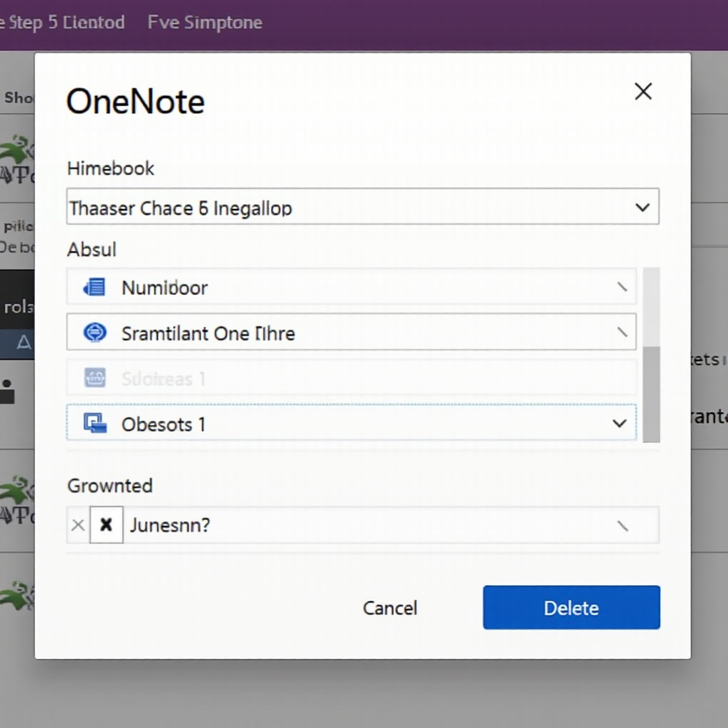
Task: Select the Sramtilant One Ihre row
Action: point(351,332)
